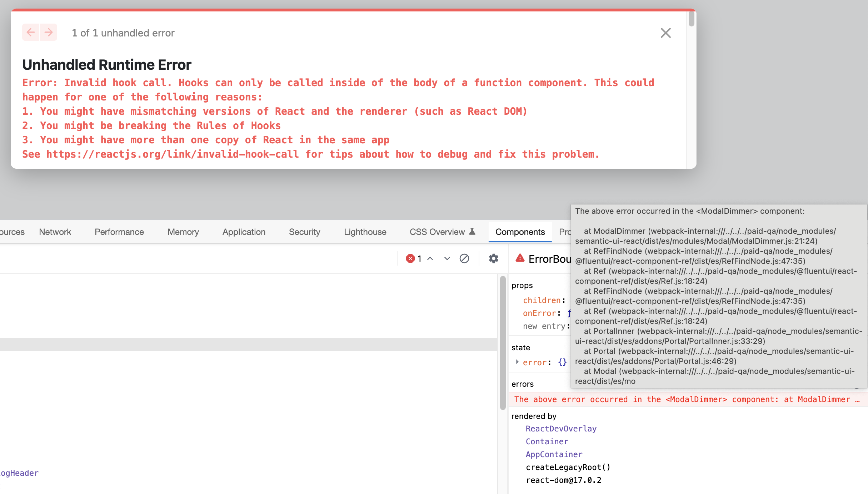Click the warning triangle beside ErrorBoundary
The width and height of the screenshot is (868, 494).
(x=520, y=259)
